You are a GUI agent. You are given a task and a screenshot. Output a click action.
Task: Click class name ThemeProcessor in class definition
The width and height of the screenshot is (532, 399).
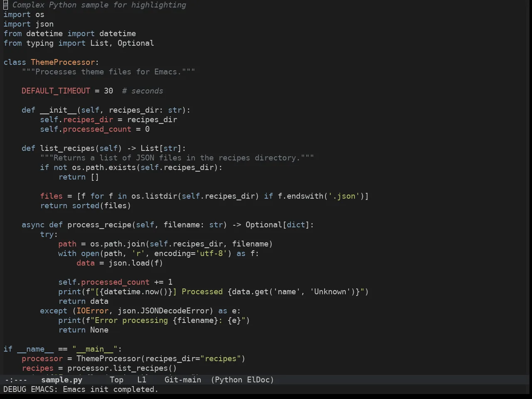coord(63,62)
